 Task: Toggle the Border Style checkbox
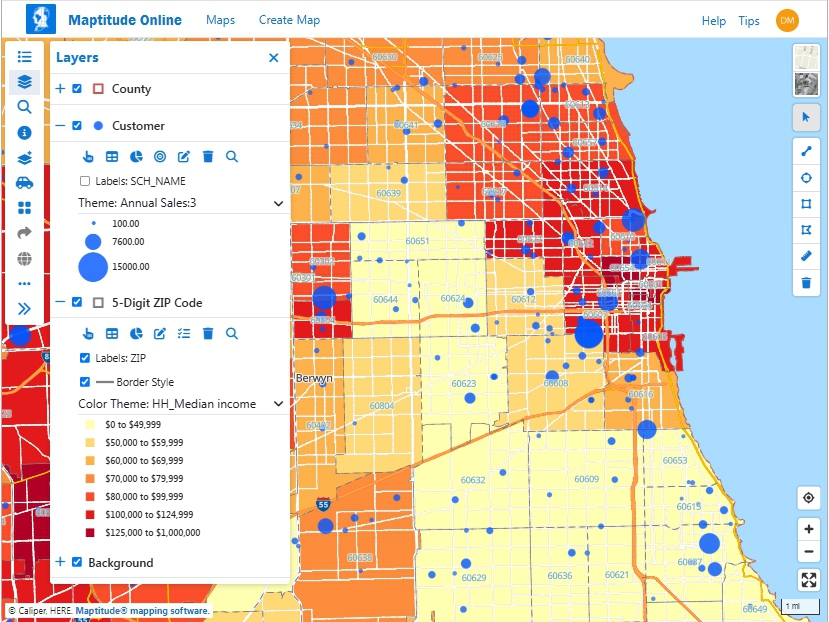84,381
